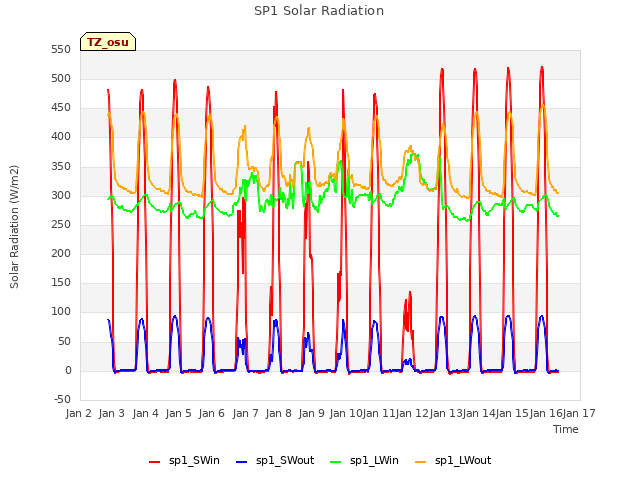Click the orange LWout peak on Jan 7
Viewport: 640px width, 480px height.
[245, 127]
